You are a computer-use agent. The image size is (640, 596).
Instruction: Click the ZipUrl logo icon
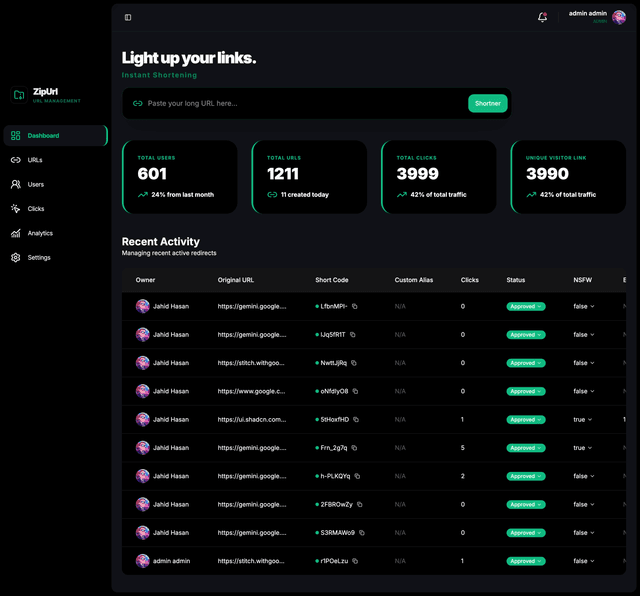[19, 95]
